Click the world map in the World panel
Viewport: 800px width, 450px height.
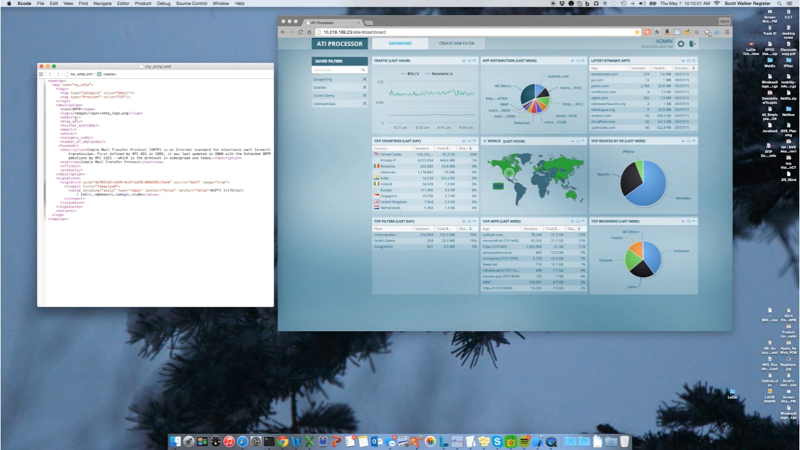534,179
